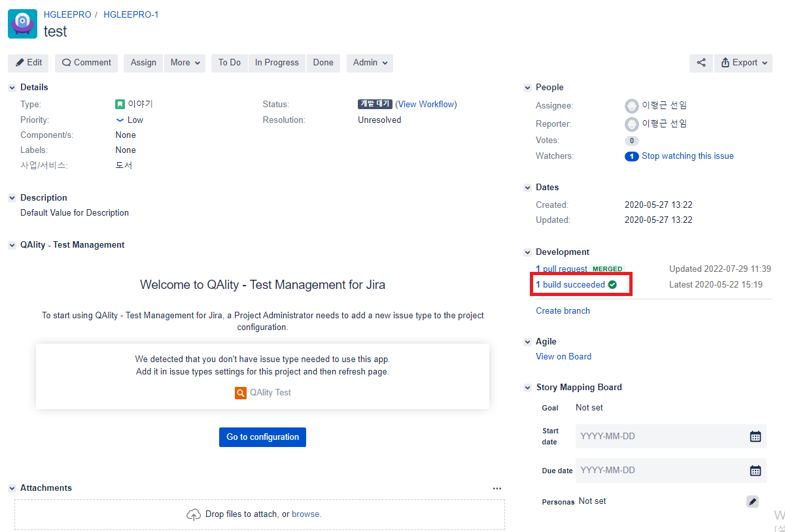Click the Reporter avatar icon
Viewport: 785px width, 532px height.
(x=632, y=124)
